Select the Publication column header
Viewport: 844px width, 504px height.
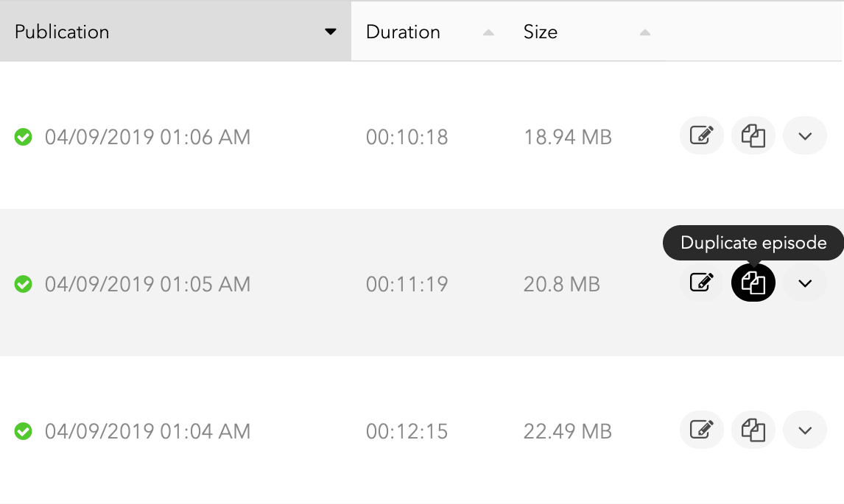click(x=62, y=32)
